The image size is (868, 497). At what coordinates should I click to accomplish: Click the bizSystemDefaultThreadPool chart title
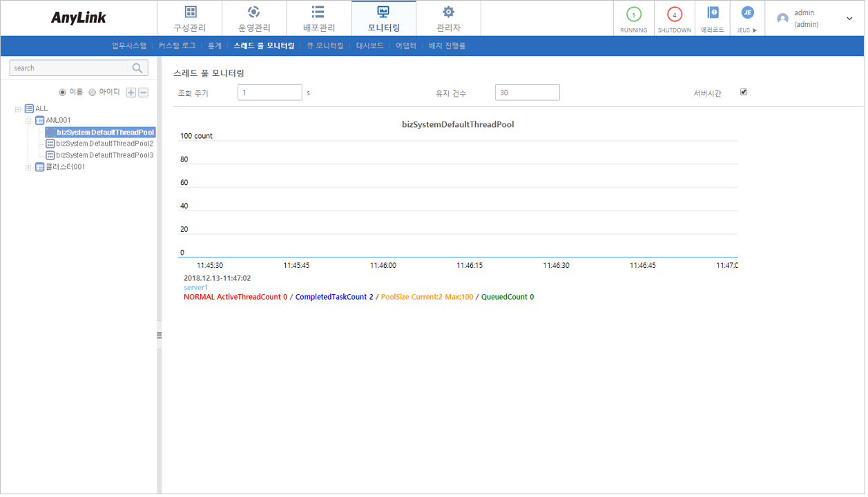(x=458, y=125)
